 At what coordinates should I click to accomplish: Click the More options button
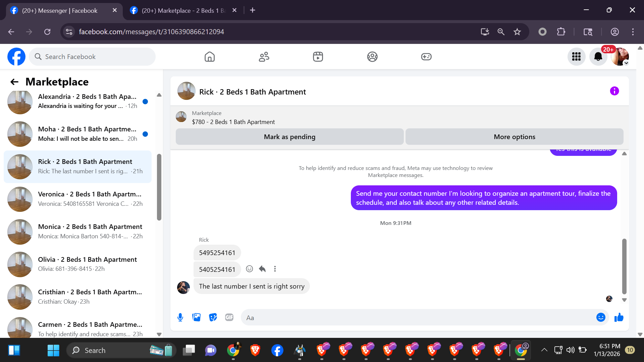pyautogui.click(x=514, y=137)
